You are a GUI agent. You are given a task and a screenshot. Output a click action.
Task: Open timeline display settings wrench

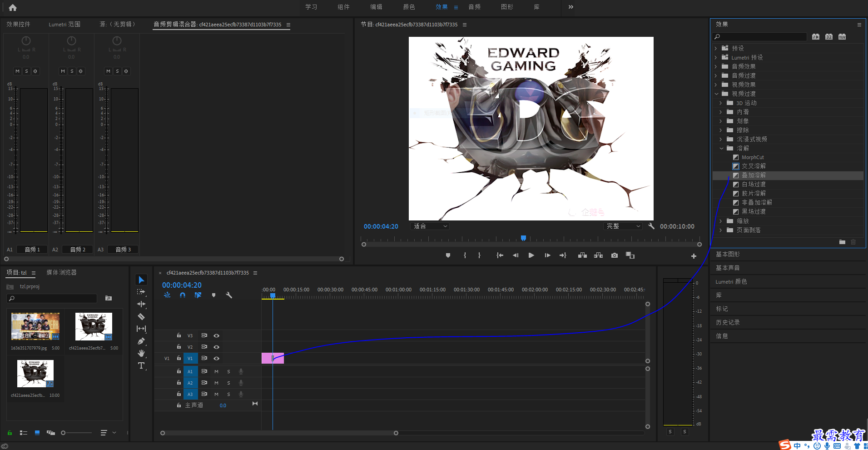pos(229,295)
